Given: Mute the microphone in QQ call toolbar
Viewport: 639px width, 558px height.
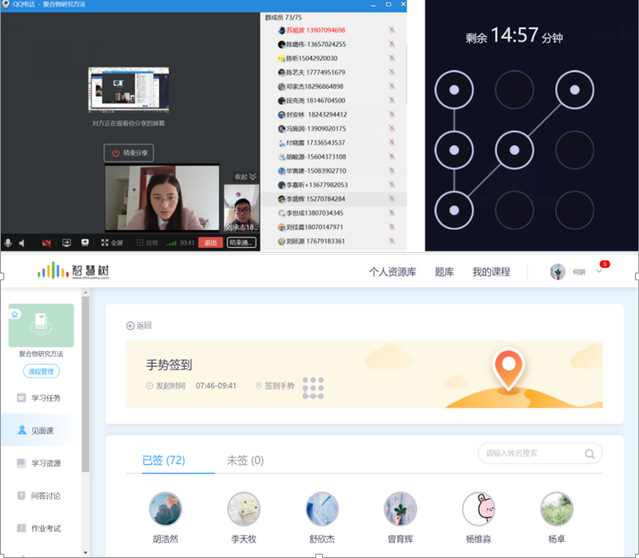Looking at the screenshot, I should tap(8, 242).
